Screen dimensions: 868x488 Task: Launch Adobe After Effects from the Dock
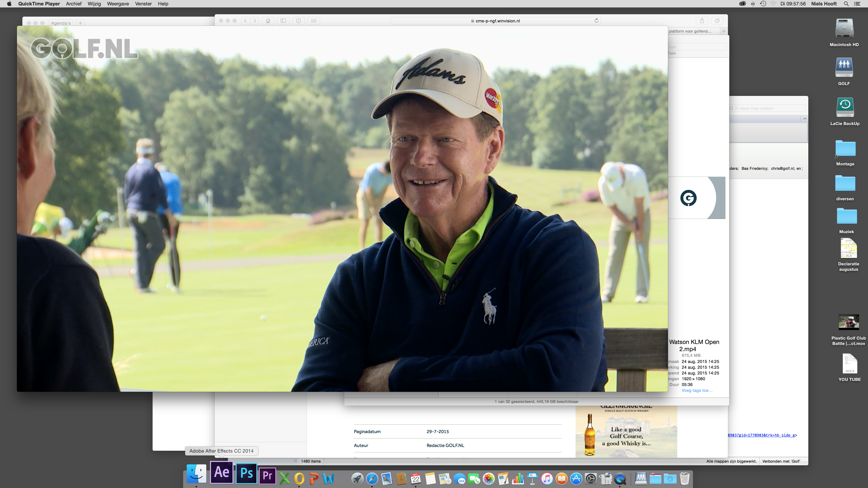(x=222, y=473)
